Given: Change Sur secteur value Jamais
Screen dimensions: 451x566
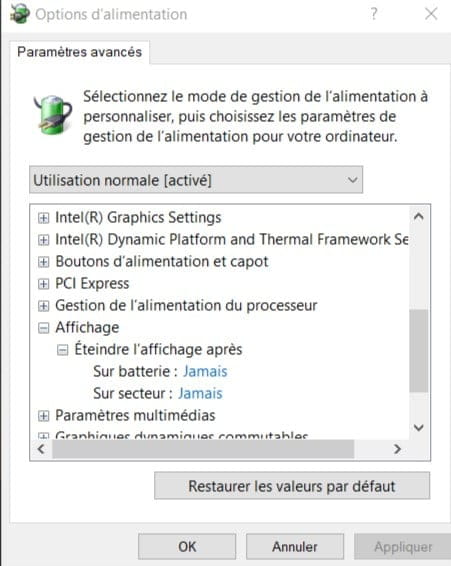Looking at the screenshot, I should click(x=200, y=393).
